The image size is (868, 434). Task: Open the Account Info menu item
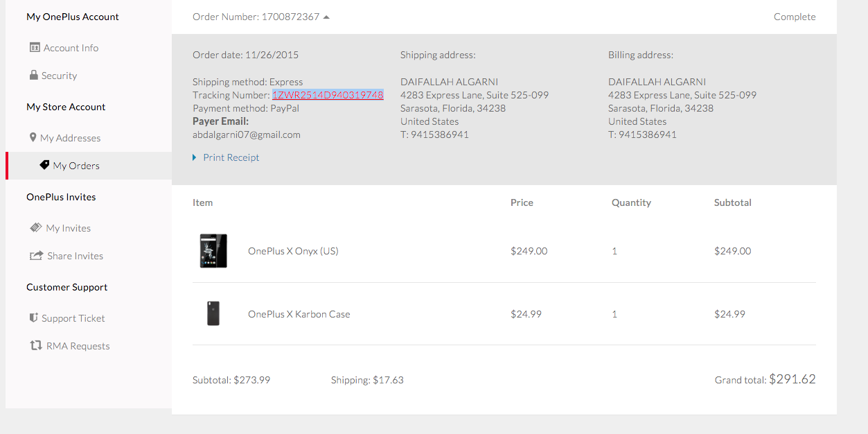pos(71,48)
